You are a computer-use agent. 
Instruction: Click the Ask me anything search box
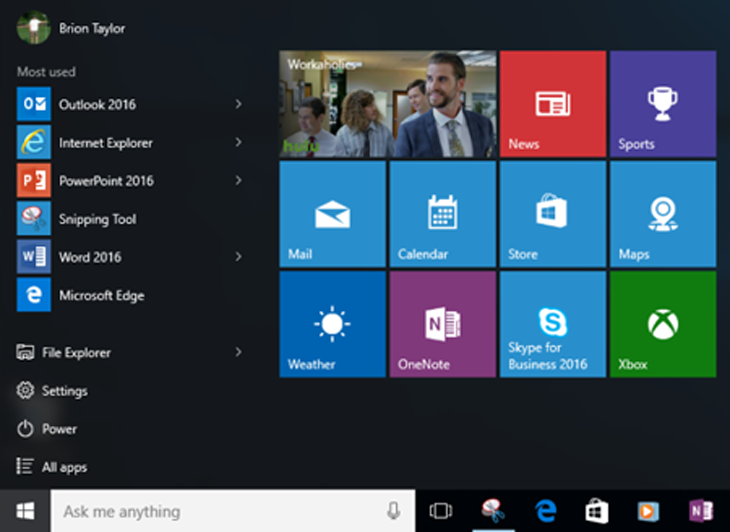coord(233,511)
